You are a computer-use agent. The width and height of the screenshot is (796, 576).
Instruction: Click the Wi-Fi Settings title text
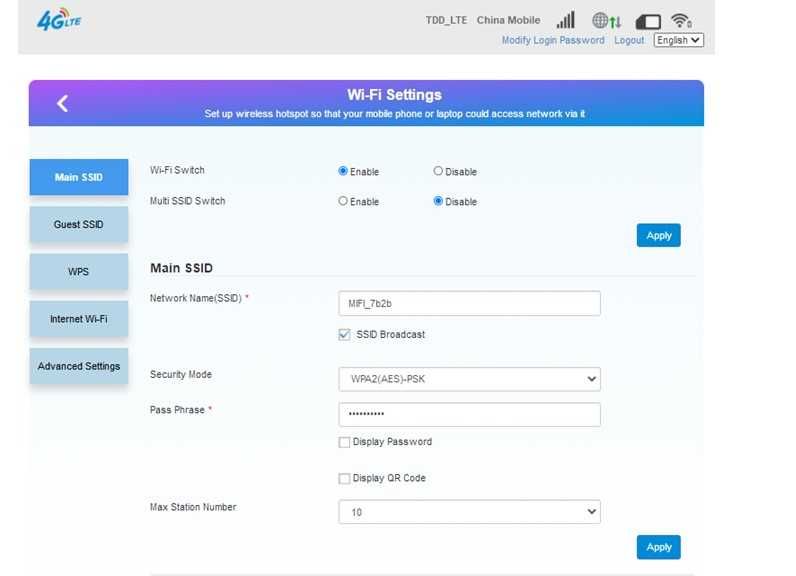click(394, 95)
